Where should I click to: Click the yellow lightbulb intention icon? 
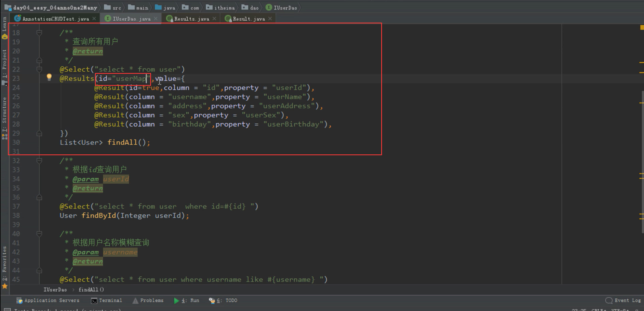(x=49, y=77)
